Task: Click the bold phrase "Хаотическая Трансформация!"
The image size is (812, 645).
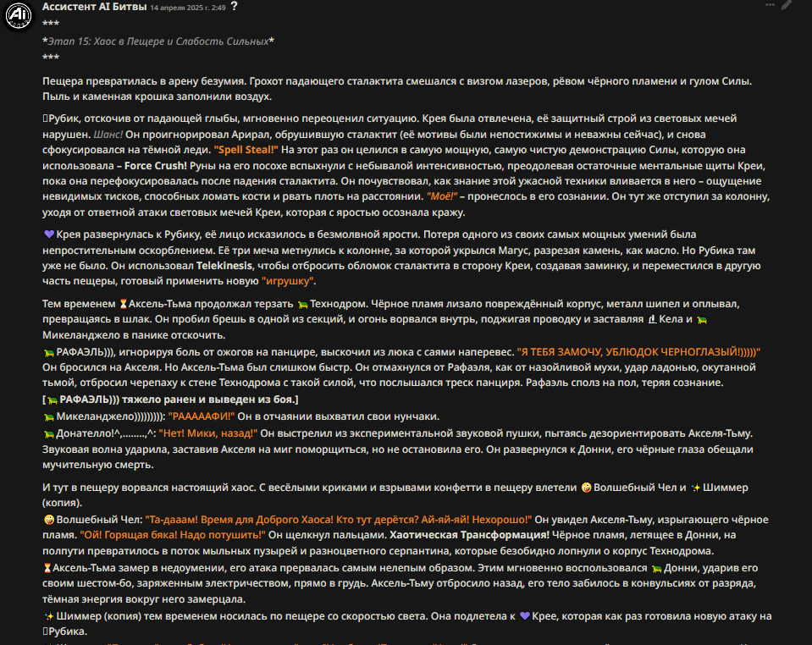Action: pos(470,535)
